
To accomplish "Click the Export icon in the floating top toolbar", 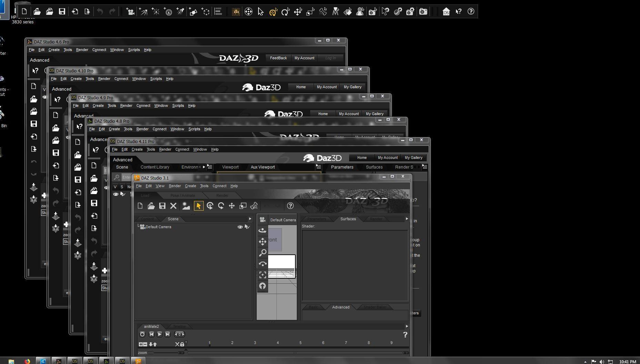I will pyautogui.click(x=87, y=11).
